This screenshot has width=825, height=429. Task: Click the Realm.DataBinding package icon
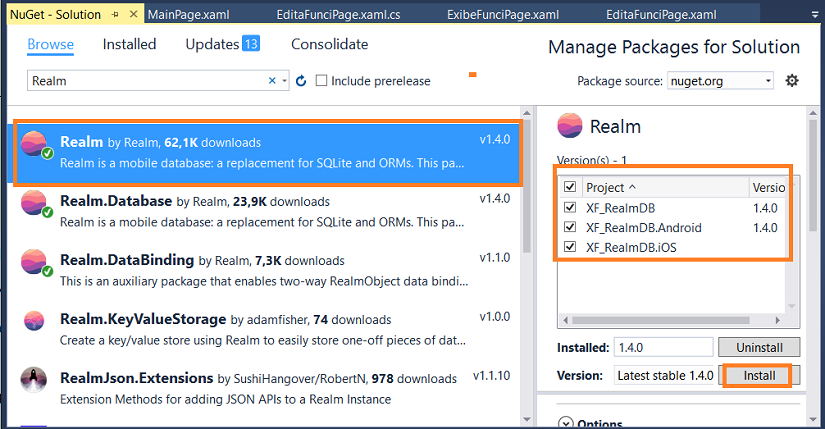coord(34,262)
